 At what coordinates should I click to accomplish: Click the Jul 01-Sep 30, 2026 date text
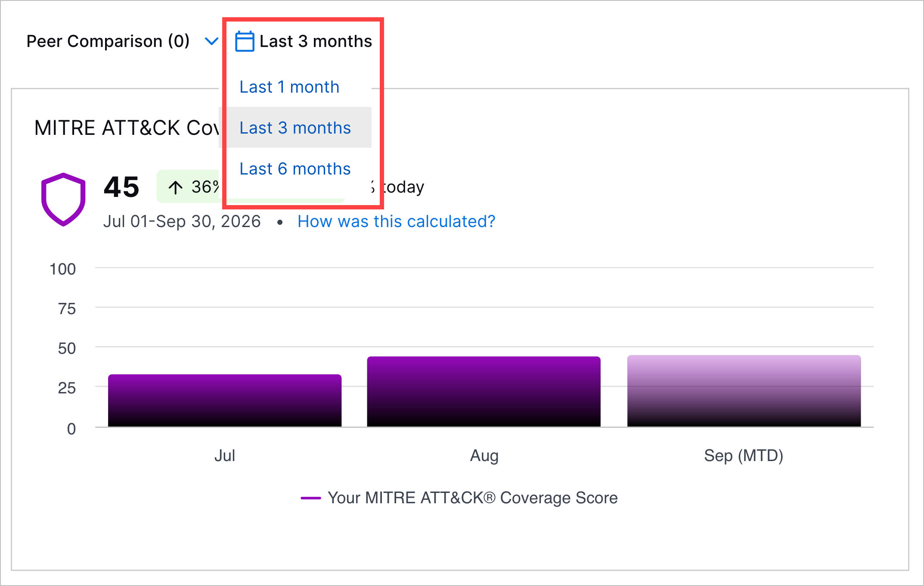182,221
